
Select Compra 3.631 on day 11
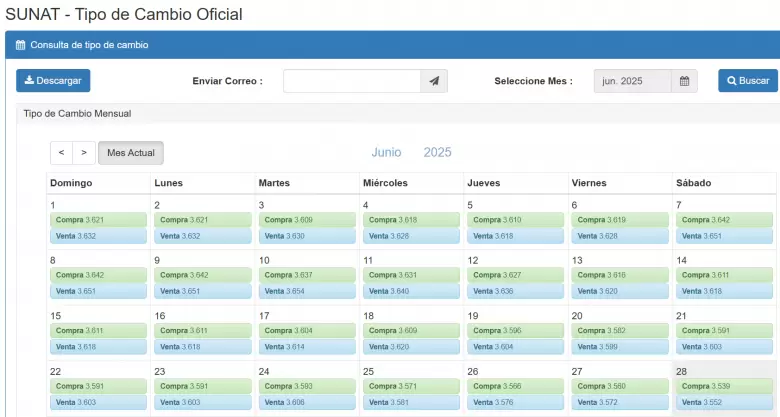[411, 275]
